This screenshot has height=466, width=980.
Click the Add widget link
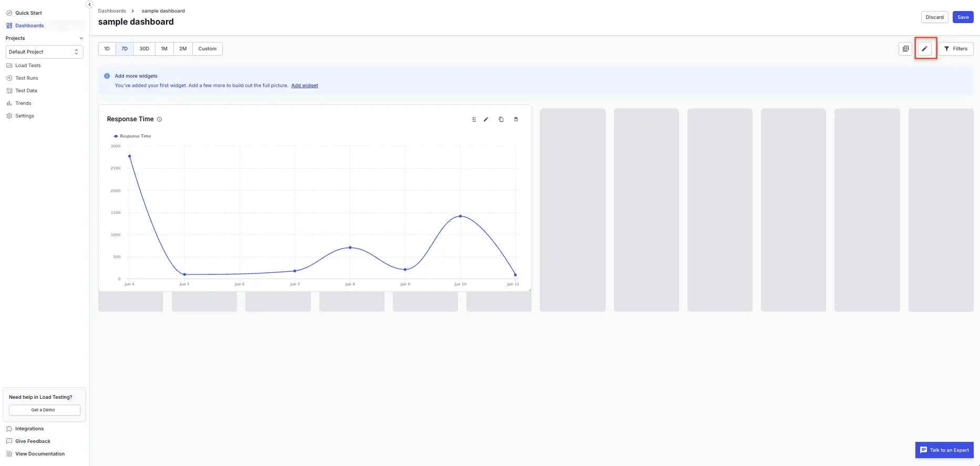(x=305, y=86)
